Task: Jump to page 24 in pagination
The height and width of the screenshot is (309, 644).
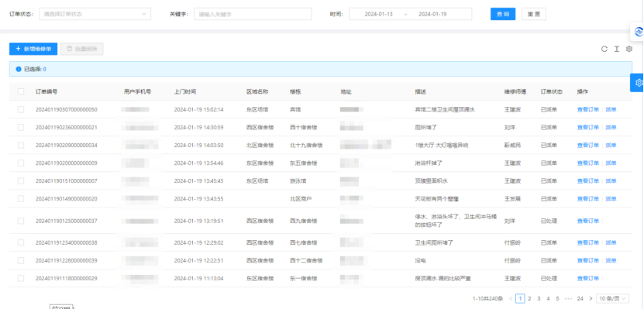Action: [580, 299]
